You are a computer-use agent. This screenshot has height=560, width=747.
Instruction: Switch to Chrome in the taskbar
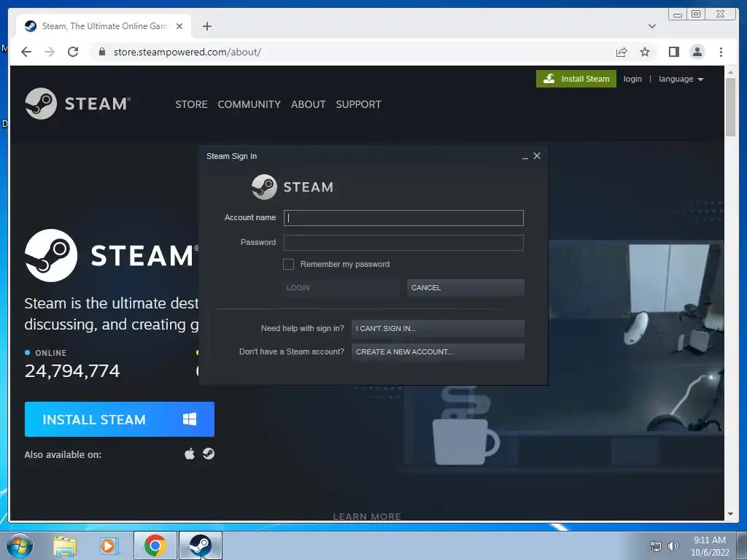pyautogui.click(x=155, y=545)
